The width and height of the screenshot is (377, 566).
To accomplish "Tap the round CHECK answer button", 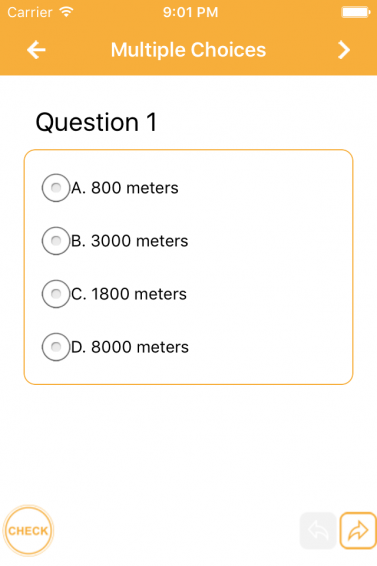I will point(28,531).
